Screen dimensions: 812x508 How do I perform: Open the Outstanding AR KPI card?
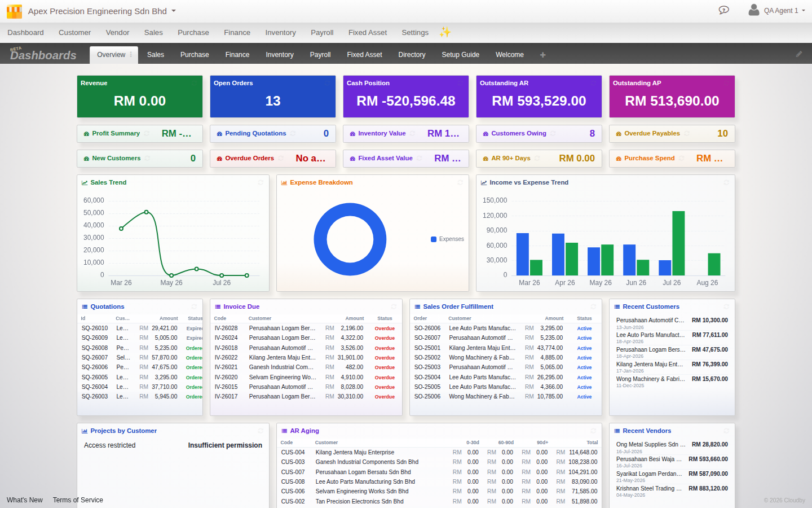(539, 97)
